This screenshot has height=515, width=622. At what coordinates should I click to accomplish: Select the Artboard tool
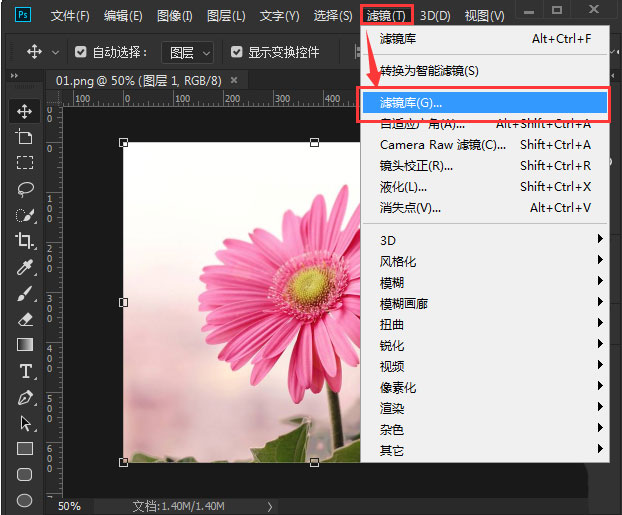pos(25,137)
